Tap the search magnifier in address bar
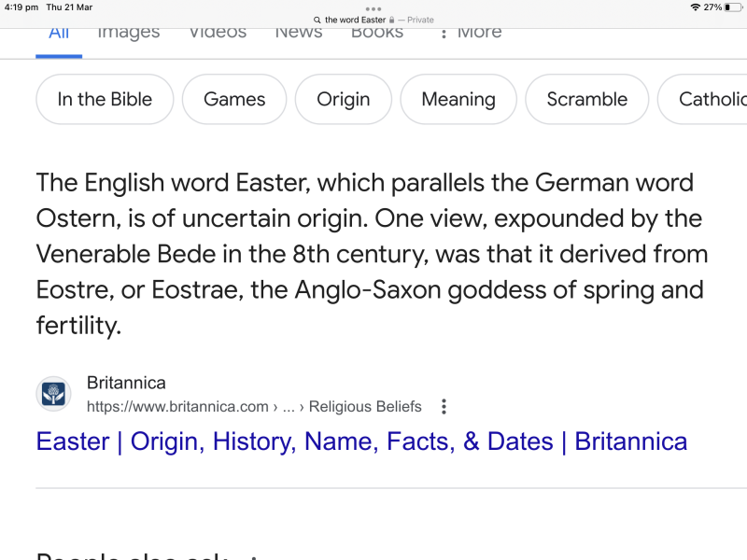This screenshot has height=560, width=747. tap(317, 20)
